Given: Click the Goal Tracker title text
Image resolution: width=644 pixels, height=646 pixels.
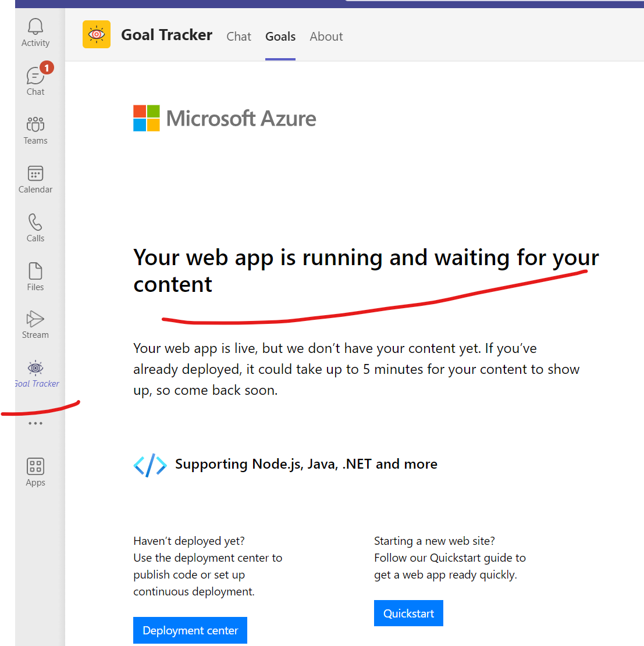Looking at the screenshot, I should pyautogui.click(x=166, y=35).
